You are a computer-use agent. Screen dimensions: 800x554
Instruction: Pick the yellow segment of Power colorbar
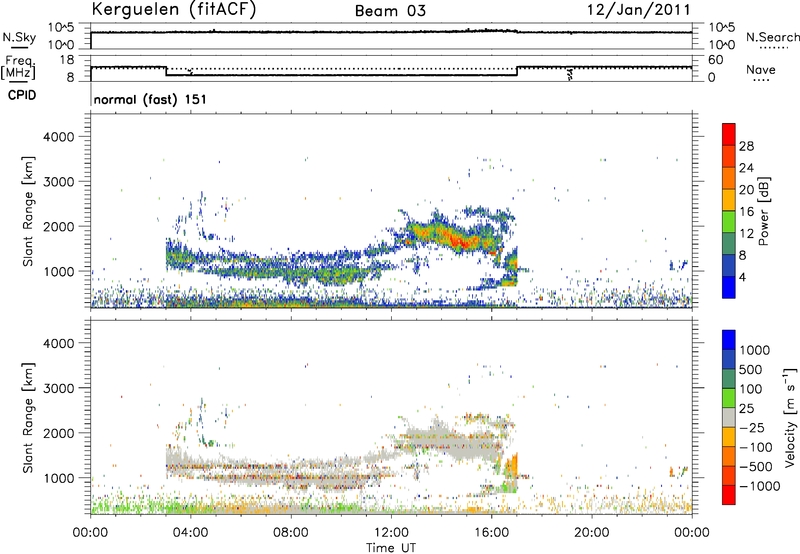pos(729,200)
